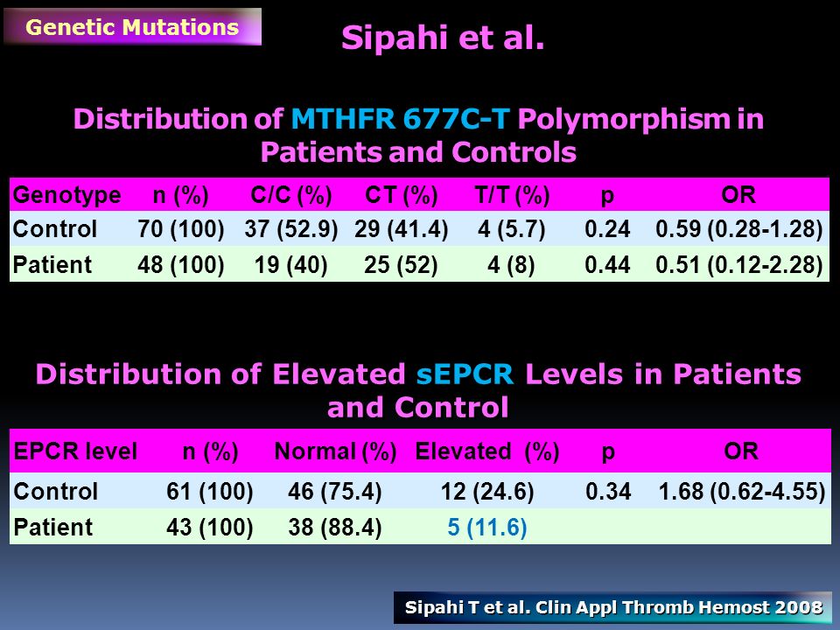Click the "EPCR level" column header
This screenshot has width=840, height=630.
point(75,451)
